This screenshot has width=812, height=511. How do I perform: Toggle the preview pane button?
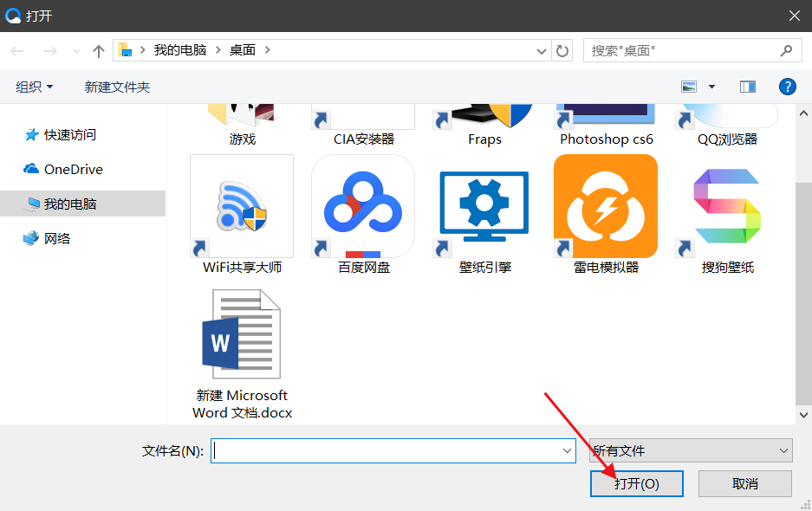coord(747,87)
